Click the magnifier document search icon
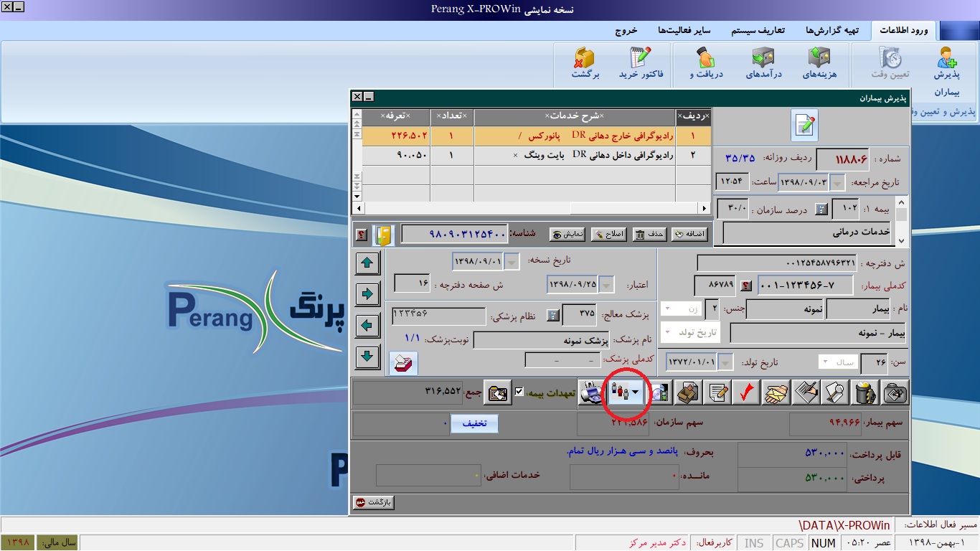The height and width of the screenshot is (551, 980). click(836, 393)
